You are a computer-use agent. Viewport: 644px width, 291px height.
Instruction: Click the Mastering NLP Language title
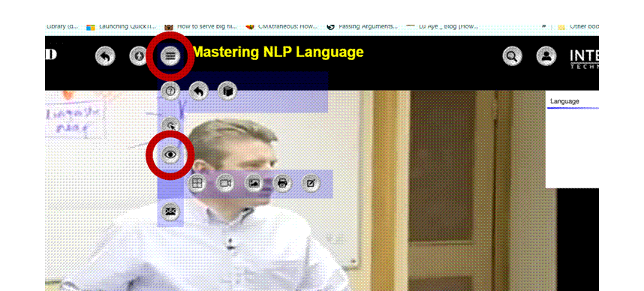278,52
